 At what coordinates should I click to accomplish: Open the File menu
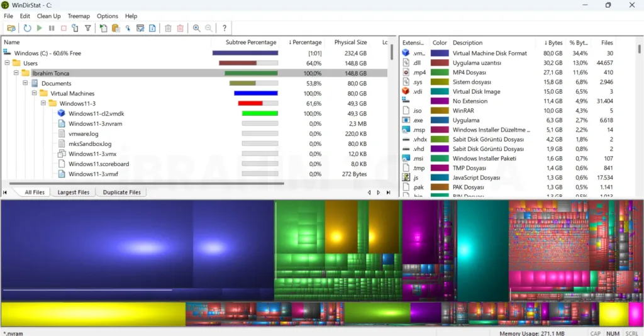coord(8,16)
